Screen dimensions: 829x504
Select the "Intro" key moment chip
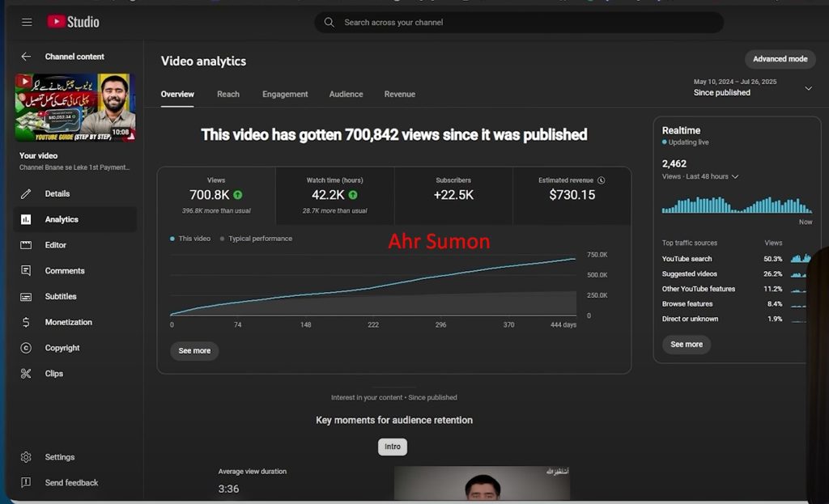point(393,447)
